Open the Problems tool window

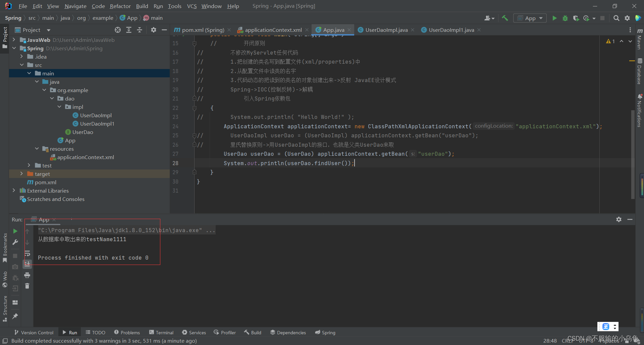coord(127,333)
